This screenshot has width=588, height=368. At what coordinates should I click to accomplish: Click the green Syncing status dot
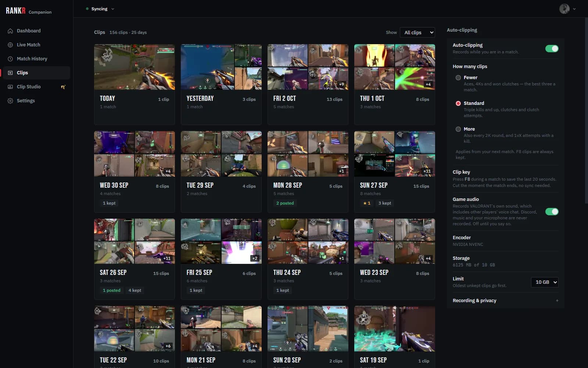pyautogui.click(x=87, y=9)
